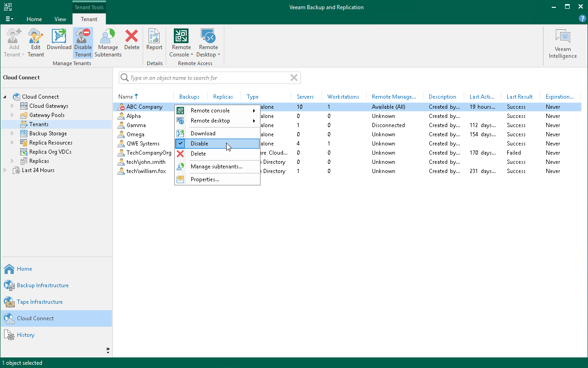Choose Properties from the context menu

coord(205,179)
